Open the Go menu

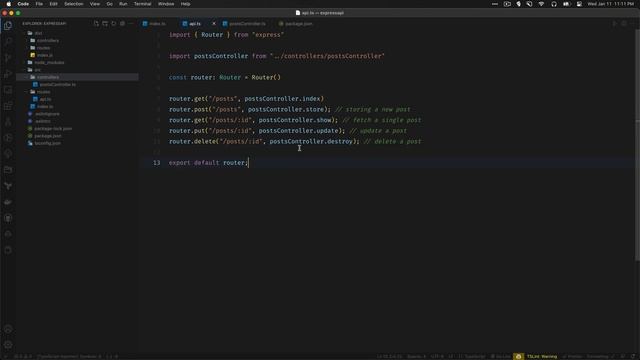click(x=109, y=4)
